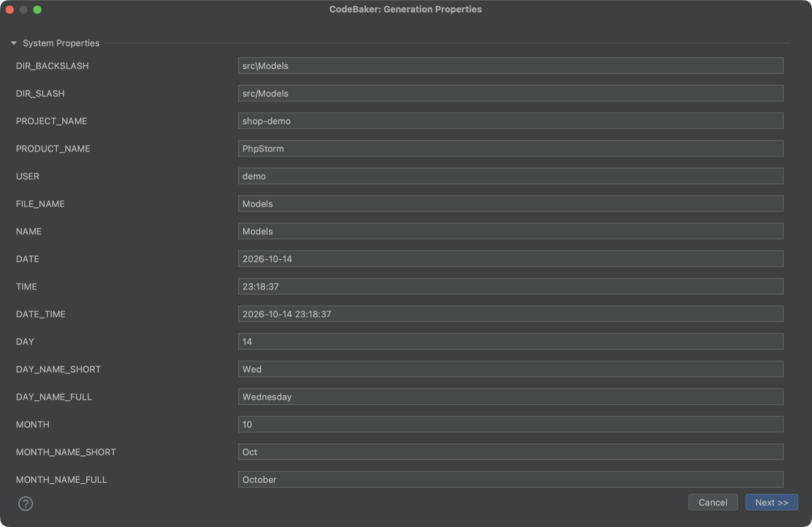This screenshot has height=527, width=812.
Task: Focus the DAY_NAME_SHORT field showing Wed
Action: 511,369
